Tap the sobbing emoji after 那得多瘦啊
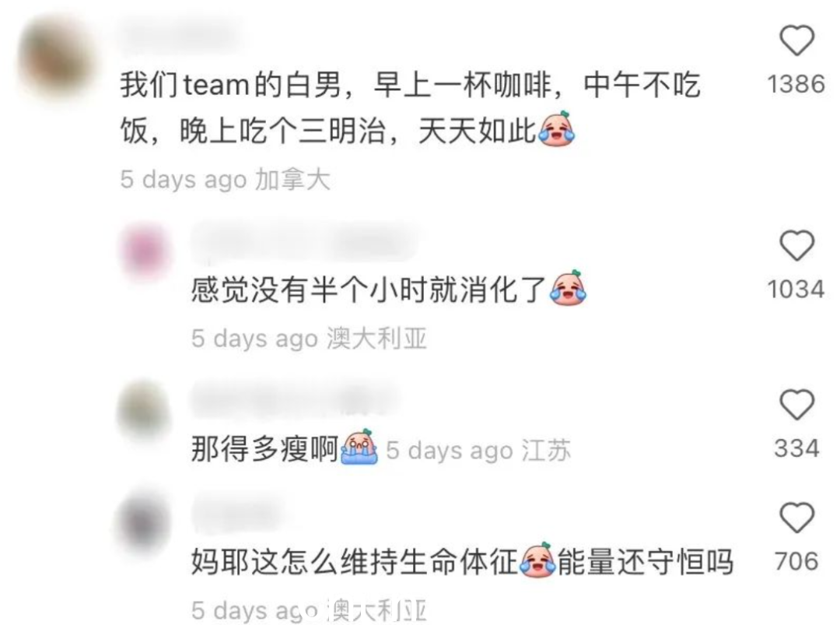The image size is (840, 625). tap(359, 447)
